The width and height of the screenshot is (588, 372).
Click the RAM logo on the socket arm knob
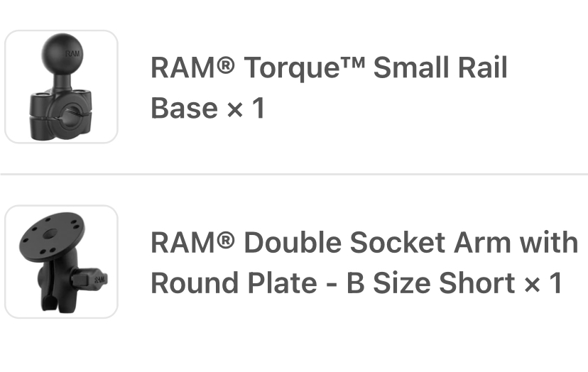pos(99,280)
